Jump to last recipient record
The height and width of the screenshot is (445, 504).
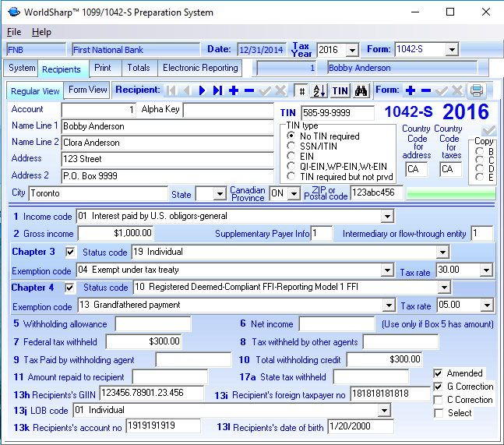click(217, 90)
